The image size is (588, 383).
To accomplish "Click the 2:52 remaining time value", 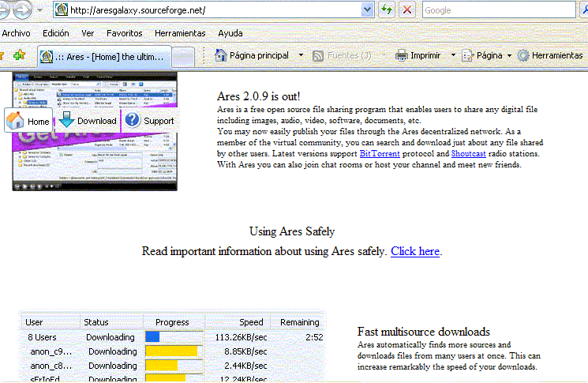I will [314, 337].
